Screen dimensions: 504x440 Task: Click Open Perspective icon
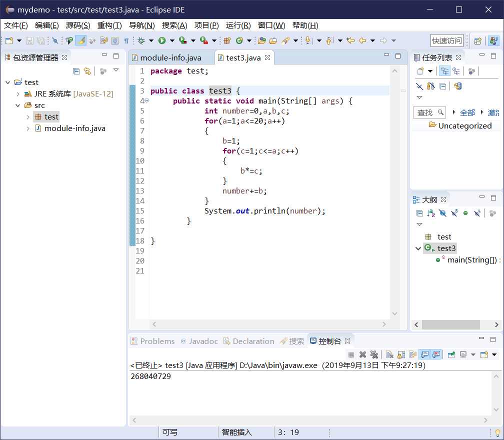pos(478,41)
